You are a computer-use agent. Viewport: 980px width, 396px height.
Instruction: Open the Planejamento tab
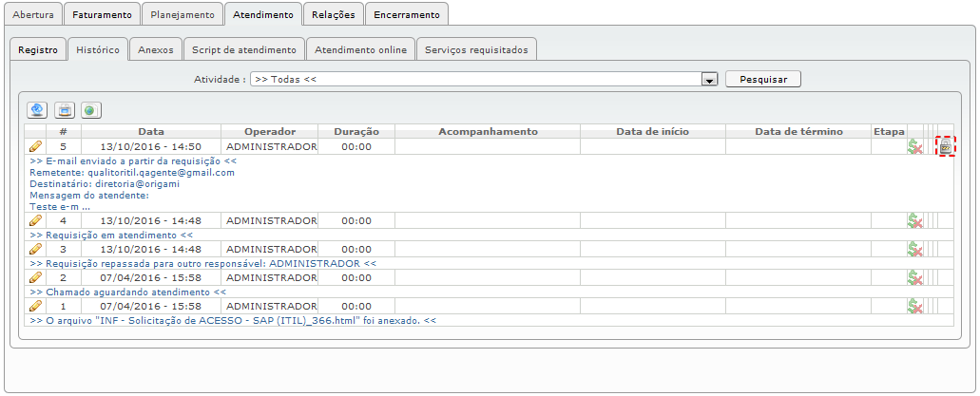[183, 14]
